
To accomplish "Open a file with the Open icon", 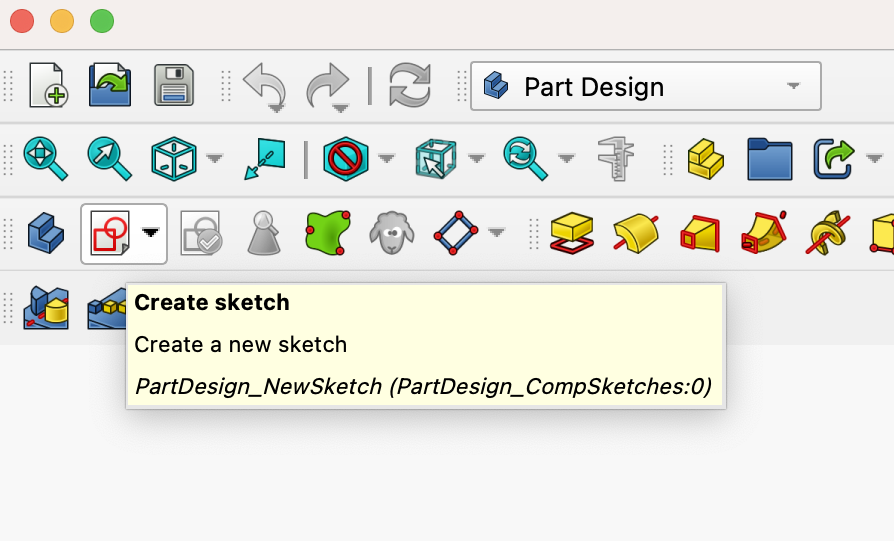I will point(110,86).
